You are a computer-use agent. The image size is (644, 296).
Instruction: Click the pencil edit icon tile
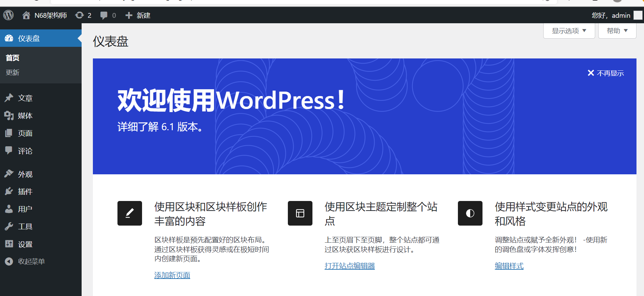point(130,213)
